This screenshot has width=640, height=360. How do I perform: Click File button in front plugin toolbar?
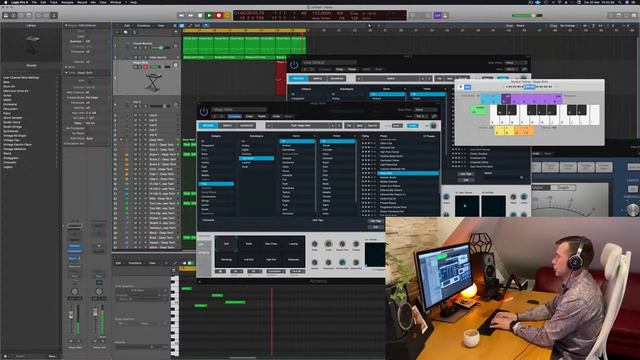click(x=349, y=125)
